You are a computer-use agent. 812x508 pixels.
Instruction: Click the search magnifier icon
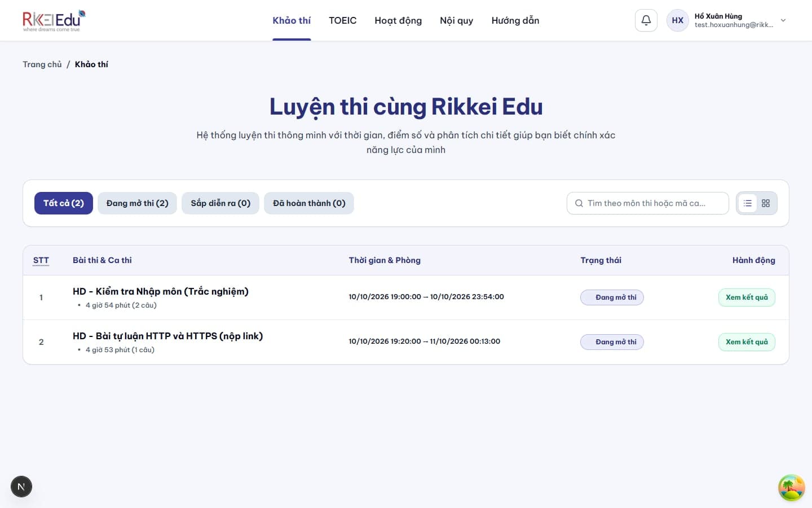click(x=579, y=203)
